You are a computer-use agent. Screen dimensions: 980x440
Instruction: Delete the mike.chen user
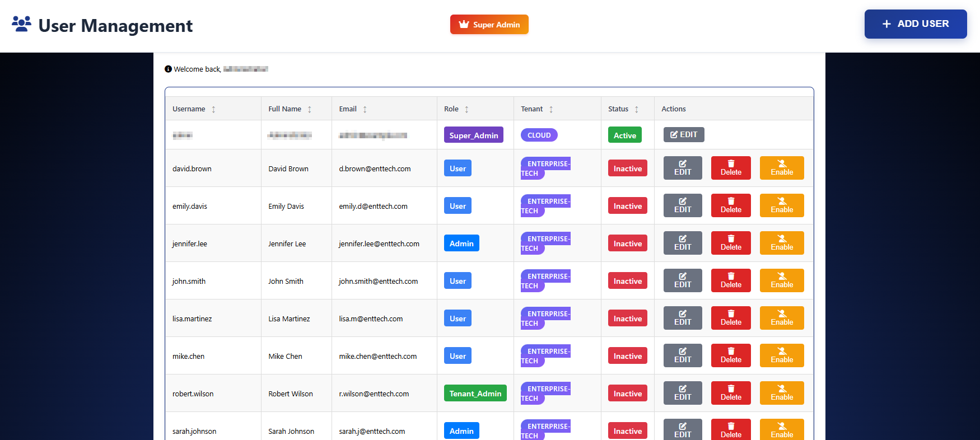[x=730, y=355]
